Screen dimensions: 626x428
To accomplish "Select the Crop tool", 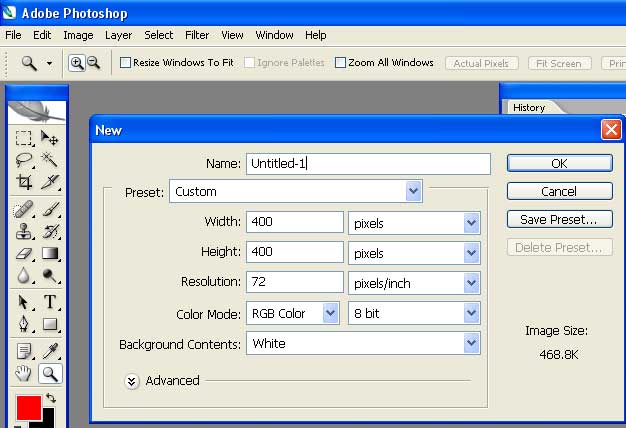I will pos(24,182).
